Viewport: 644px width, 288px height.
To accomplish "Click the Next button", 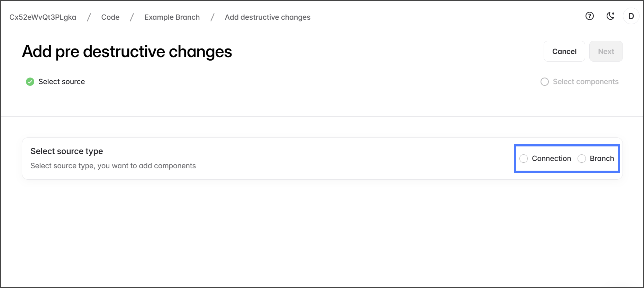I will pos(606,52).
